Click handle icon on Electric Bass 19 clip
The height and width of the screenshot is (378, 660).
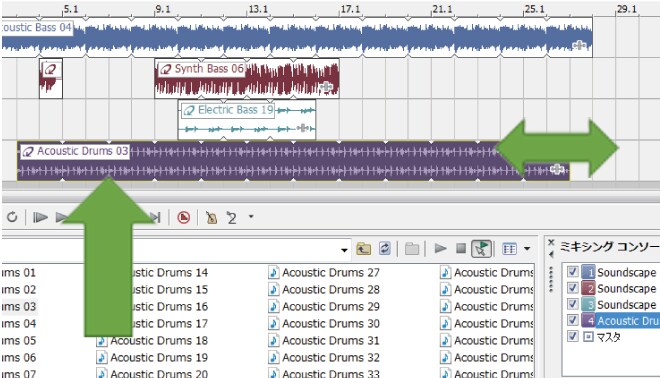pos(302,128)
